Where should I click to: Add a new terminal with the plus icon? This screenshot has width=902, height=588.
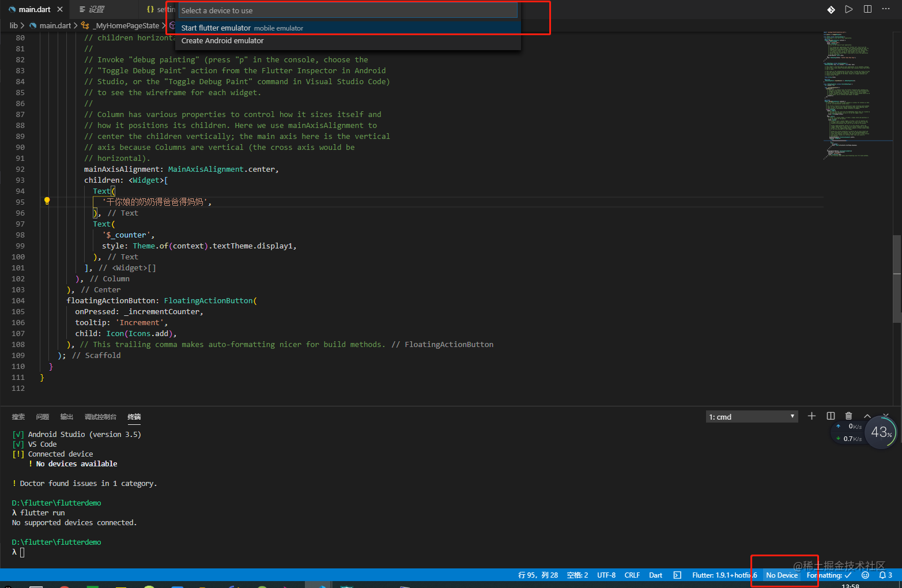[x=812, y=416]
